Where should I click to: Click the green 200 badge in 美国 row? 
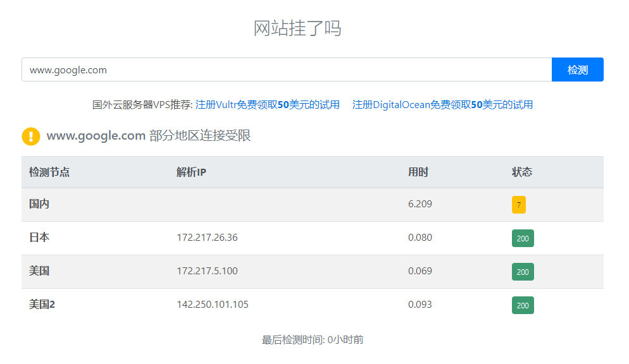[523, 272]
